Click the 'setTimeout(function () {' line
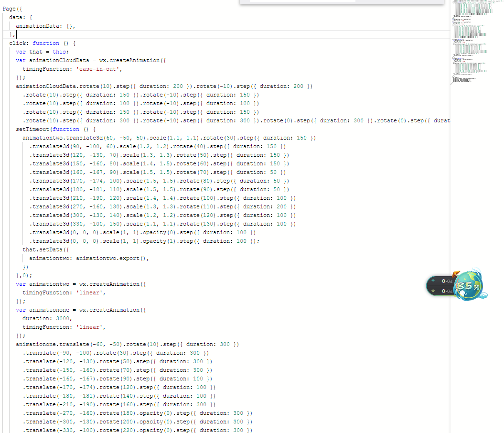Screen dimensions: 504x433 point(55,129)
